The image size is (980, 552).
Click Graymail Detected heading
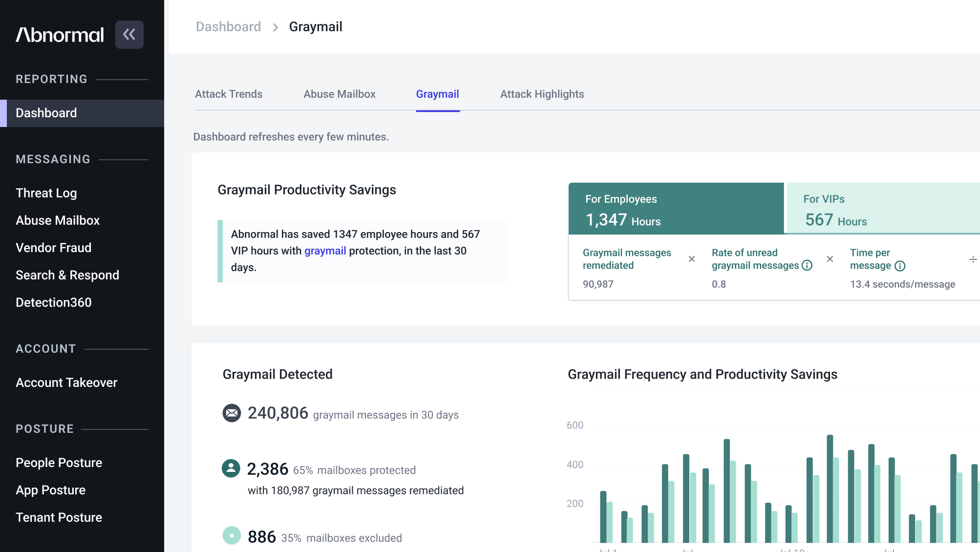(277, 375)
